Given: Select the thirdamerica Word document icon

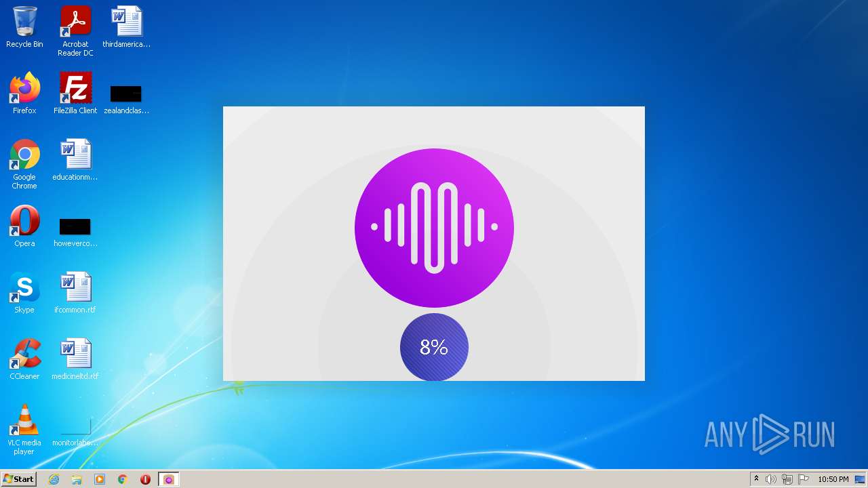Looking at the screenshot, I should [126, 27].
